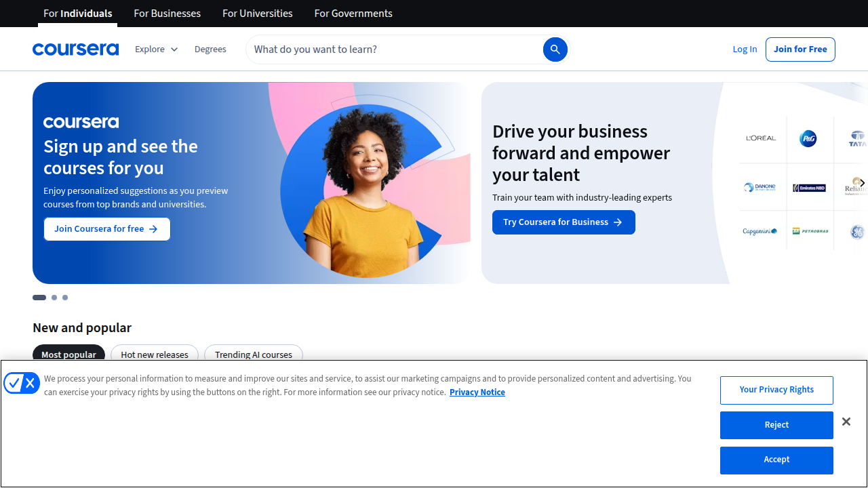Click the Emirates NBD logo
The width and height of the screenshot is (868, 488).
click(809, 188)
